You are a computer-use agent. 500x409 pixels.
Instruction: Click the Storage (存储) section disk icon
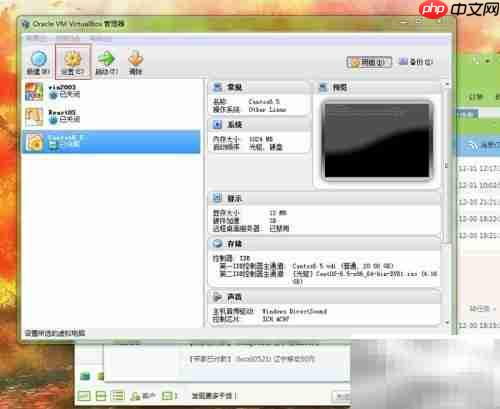(218, 244)
